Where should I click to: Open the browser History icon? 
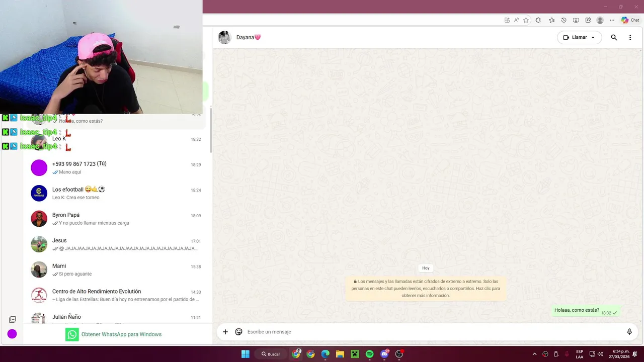coord(563,20)
